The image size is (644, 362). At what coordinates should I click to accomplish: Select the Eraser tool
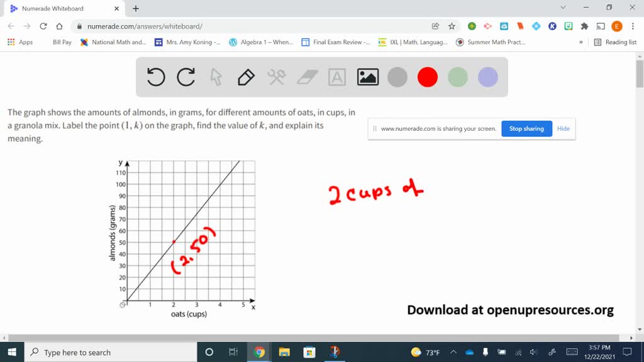[x=306, y=77]
